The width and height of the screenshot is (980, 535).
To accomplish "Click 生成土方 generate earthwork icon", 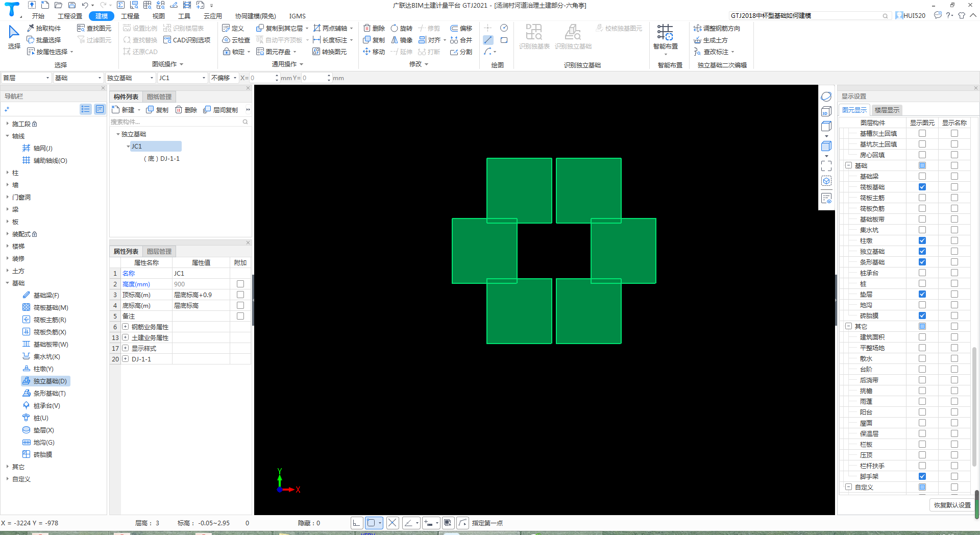I will [x=698, y=40].
